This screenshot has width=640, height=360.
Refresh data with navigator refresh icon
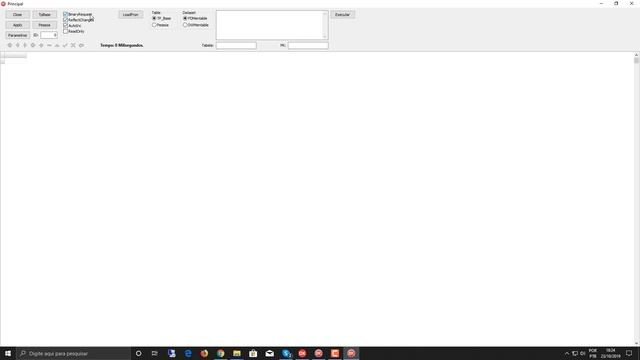pos(81,45)
